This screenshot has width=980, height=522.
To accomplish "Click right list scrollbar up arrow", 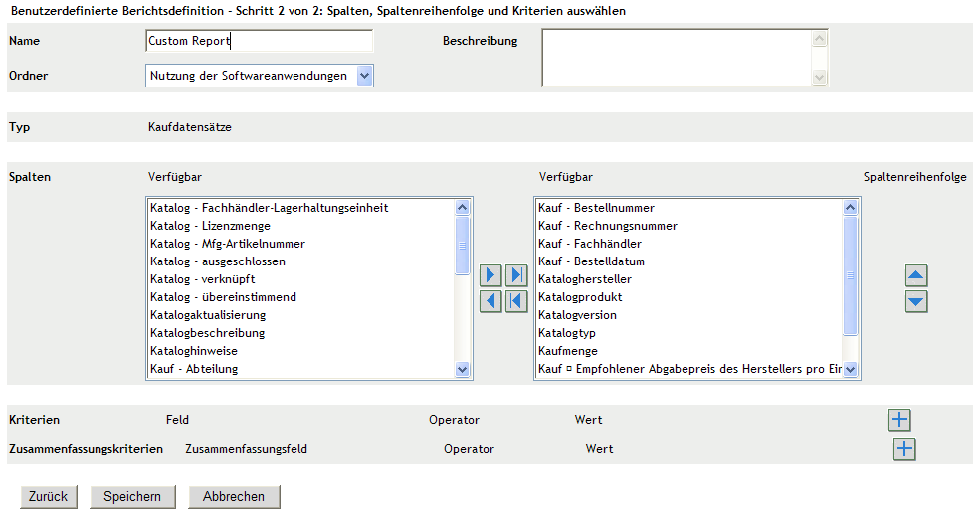I will [x=850, y=207].
